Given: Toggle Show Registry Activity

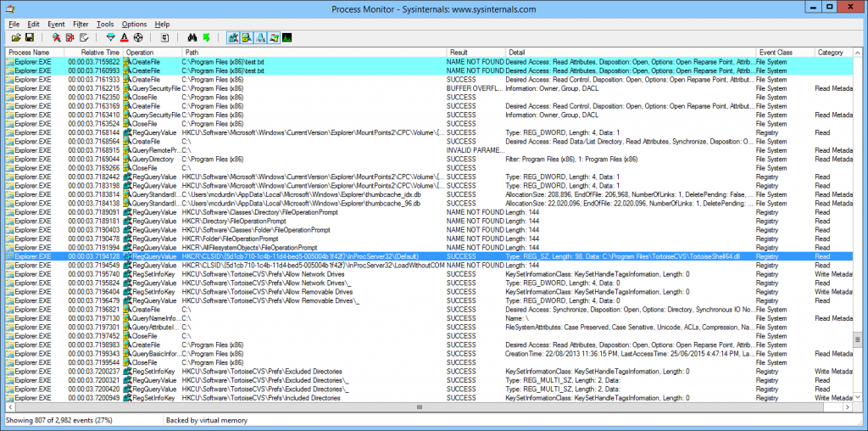Looking at the screenshot, I should [233, 37].
